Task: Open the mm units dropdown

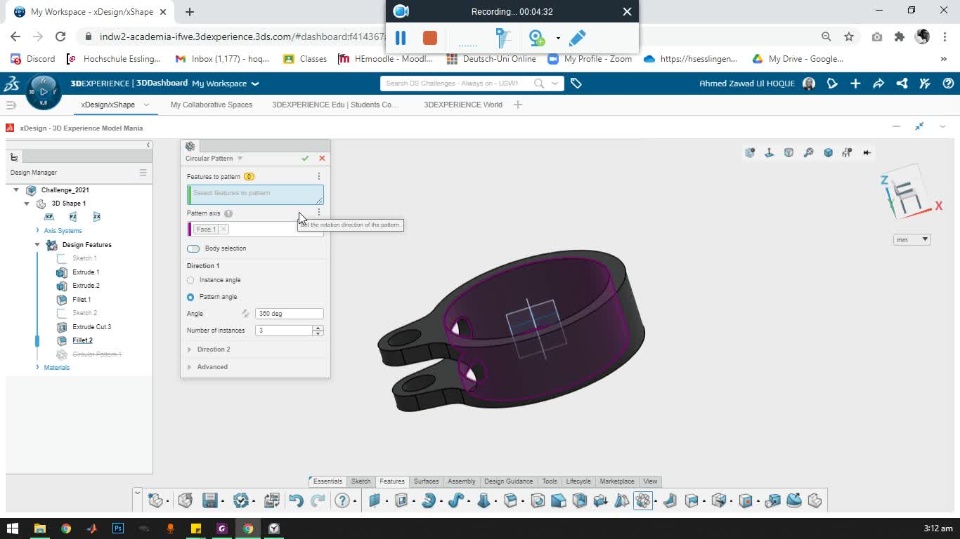Action: click(912, 239)
